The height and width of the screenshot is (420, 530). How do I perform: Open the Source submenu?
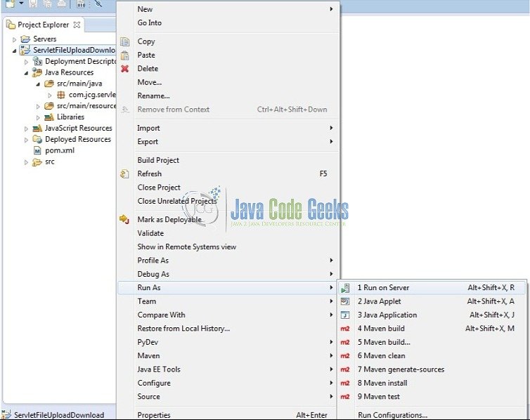[x=228, y=397]
